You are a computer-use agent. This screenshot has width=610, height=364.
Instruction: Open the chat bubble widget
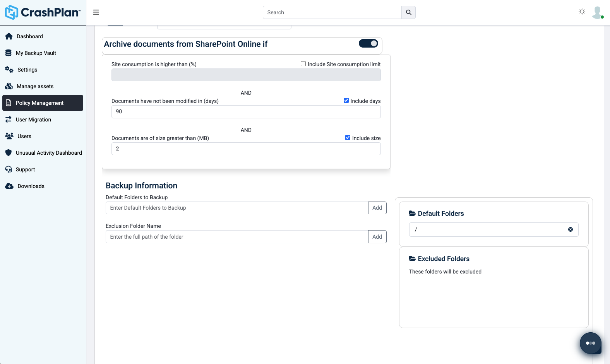[591, 343]
